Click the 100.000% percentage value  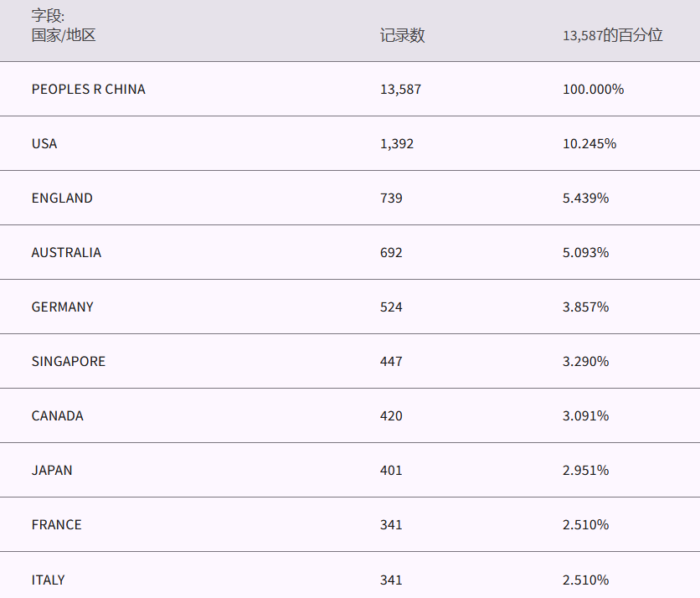593,89
